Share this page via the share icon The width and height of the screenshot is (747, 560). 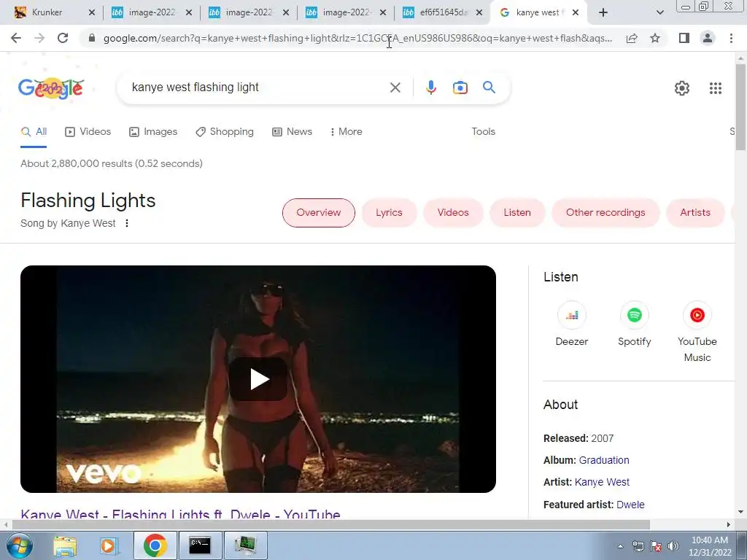pyautogui.click(x=632, y=38)
